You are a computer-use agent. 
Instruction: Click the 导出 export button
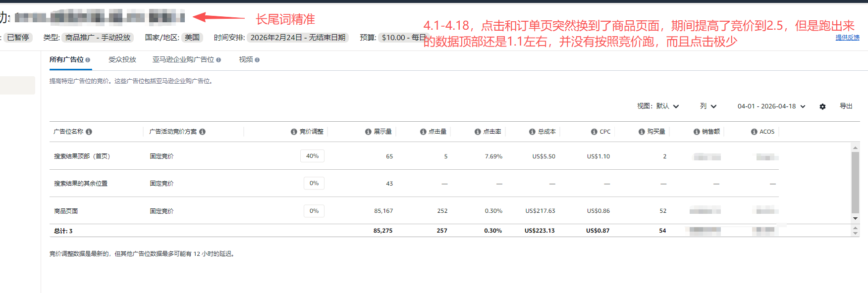846,106
